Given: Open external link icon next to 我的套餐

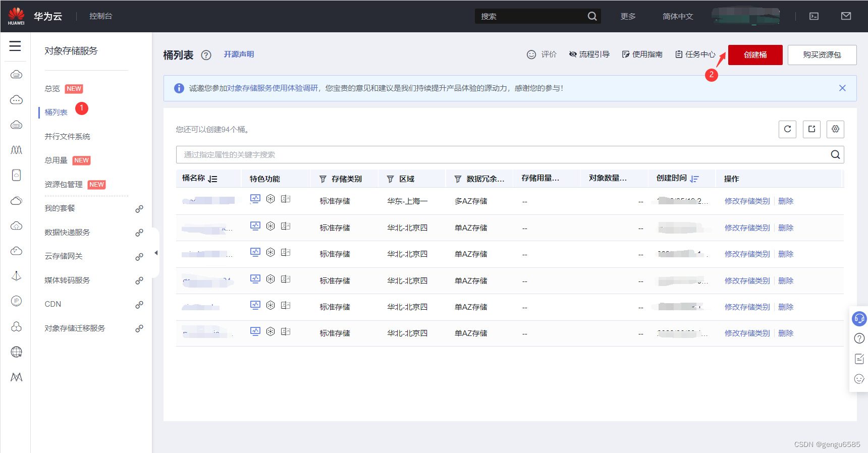Looking at the screenshot, I should pyautogui.click(x=139, y=209).
